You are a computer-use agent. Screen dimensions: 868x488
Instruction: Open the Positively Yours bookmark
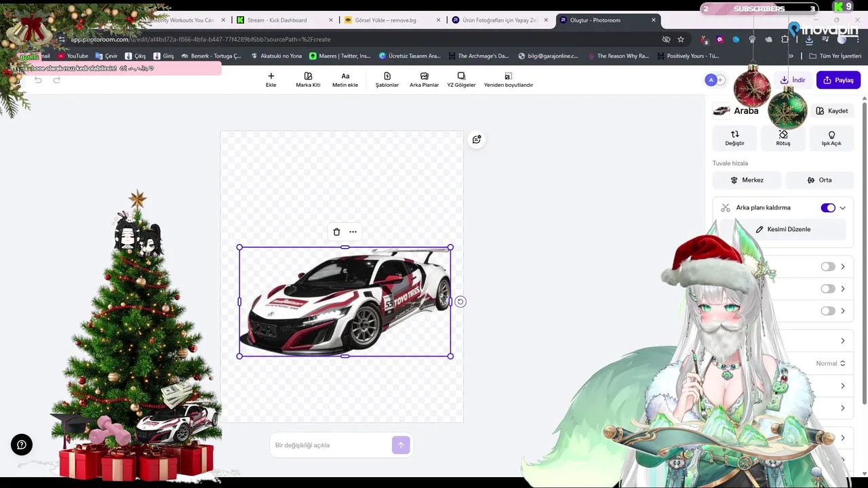688,56
